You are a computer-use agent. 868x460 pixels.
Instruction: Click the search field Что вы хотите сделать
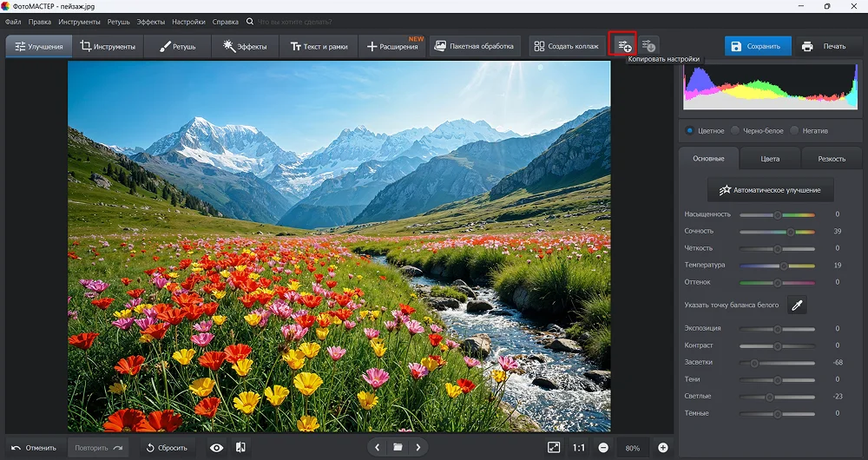tap(294, 22)
